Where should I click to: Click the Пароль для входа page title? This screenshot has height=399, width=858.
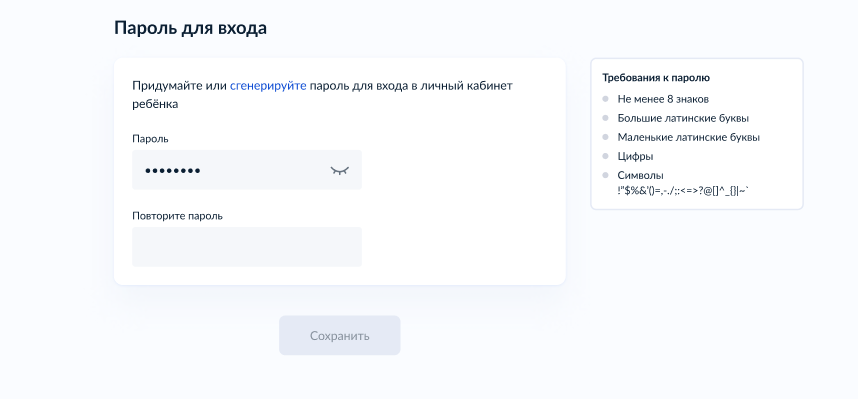tap(190, 28)
